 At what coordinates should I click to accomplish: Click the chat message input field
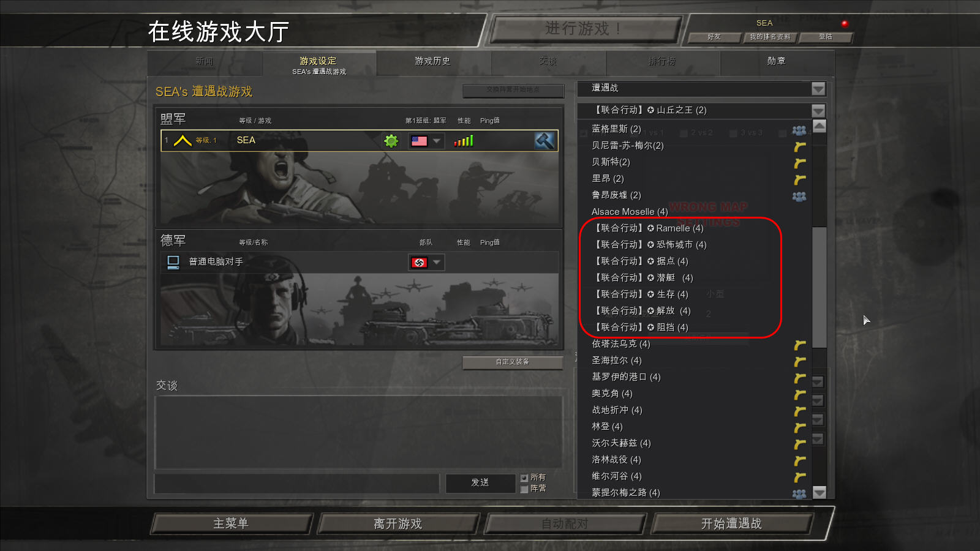(297, 483)
